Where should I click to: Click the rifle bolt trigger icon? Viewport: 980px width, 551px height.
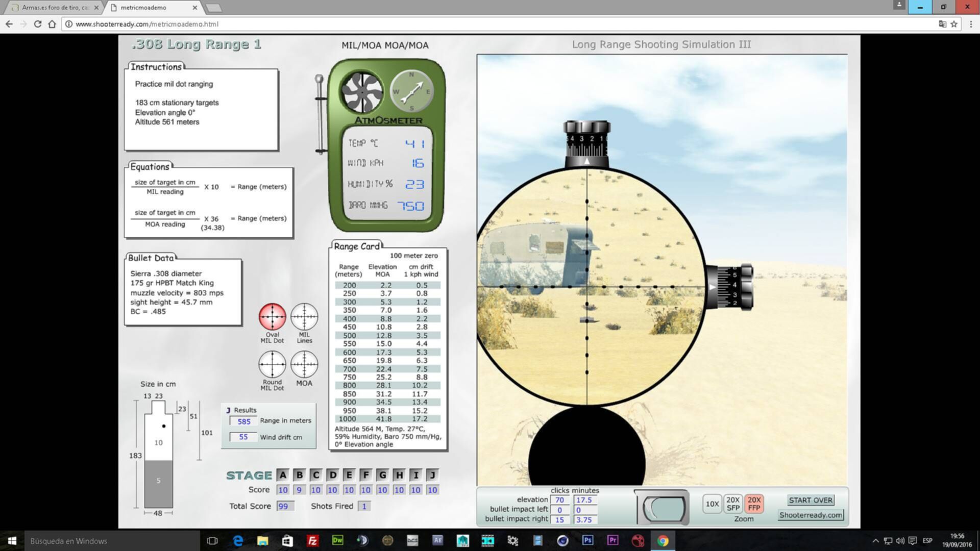[x=662, y=507]
